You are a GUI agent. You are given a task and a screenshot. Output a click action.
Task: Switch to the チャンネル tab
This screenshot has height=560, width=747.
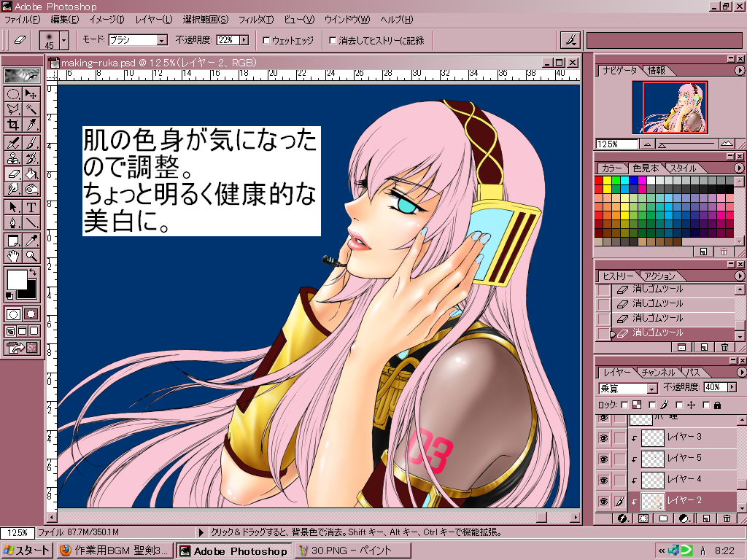pyautogui.click(x=657, y=373)
